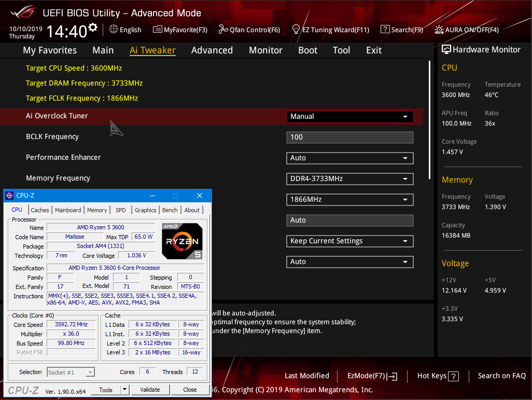Select the Ai Tweaker menu

pos(152,50)
